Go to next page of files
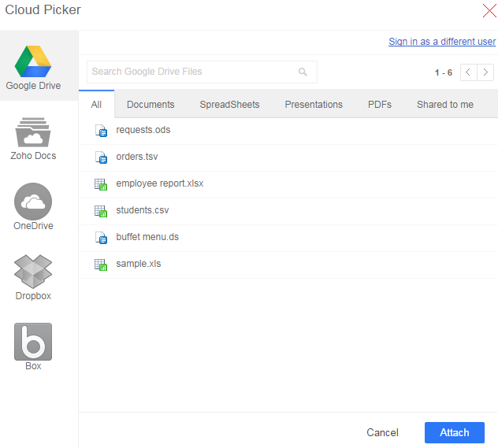This screenshot has width=498, height=448. [x=485, y=72]
